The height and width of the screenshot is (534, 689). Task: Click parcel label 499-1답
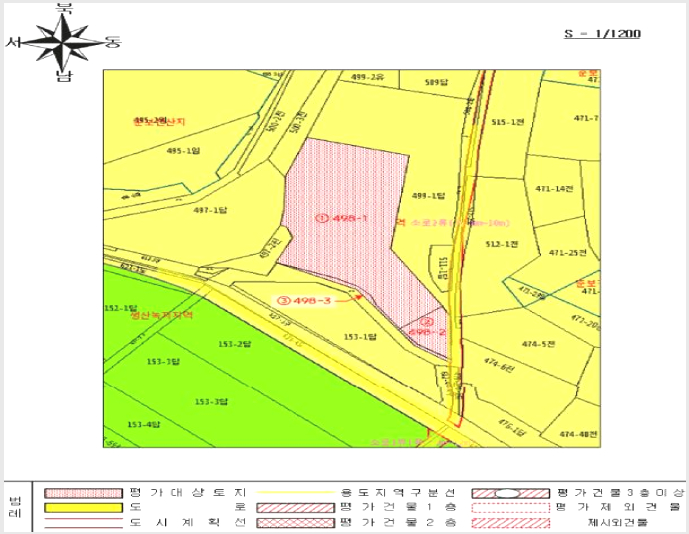(x=428, y=196)
